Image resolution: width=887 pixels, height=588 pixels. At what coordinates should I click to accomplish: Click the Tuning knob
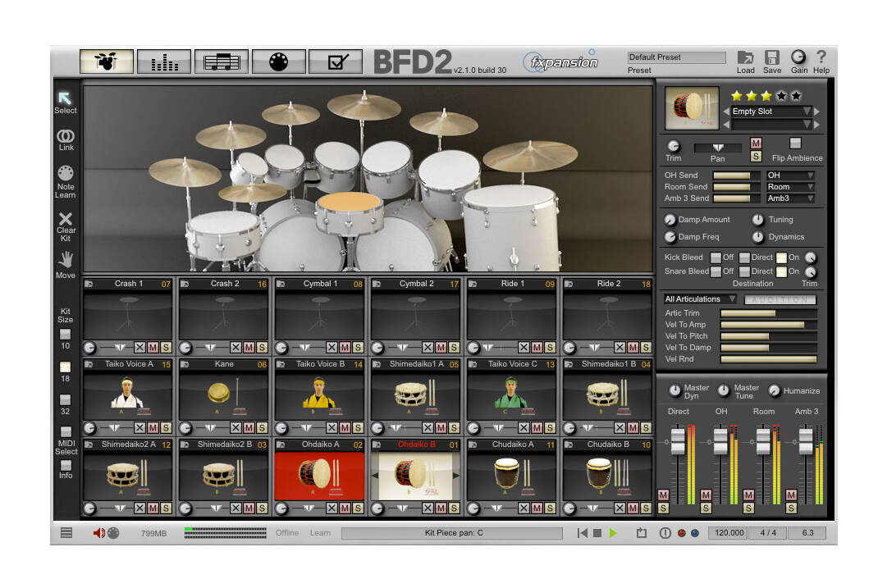[x=757, y=219]
